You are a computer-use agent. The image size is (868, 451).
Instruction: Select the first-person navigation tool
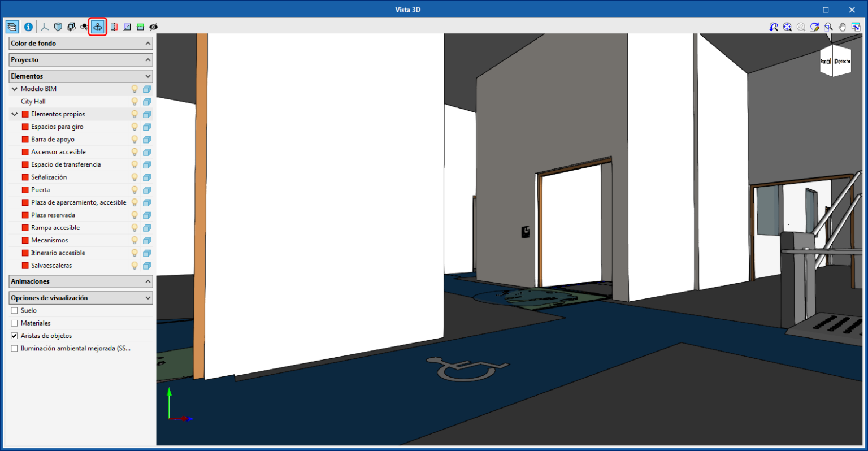[x=97, y=27]
